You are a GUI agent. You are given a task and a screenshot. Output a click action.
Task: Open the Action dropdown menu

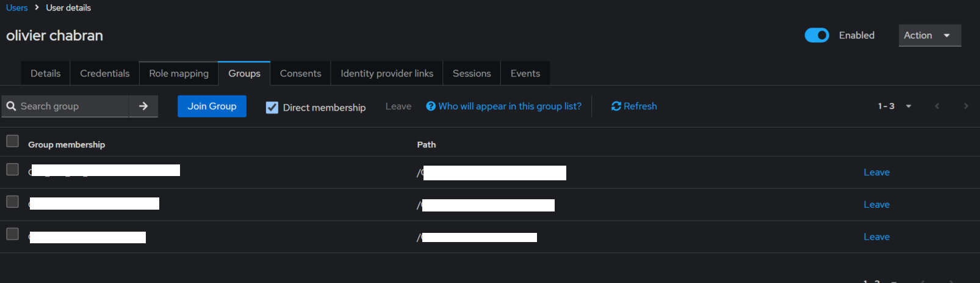930,35
